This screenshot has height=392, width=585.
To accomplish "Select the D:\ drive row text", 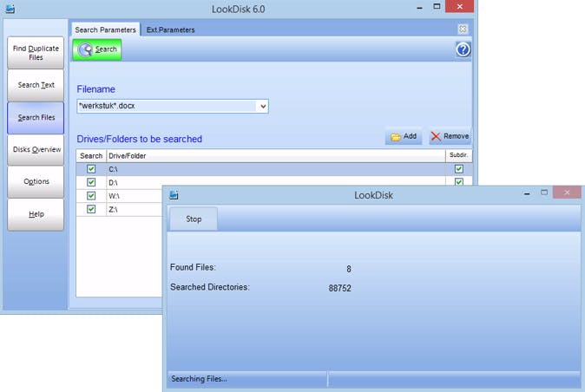I will point(113,183).
